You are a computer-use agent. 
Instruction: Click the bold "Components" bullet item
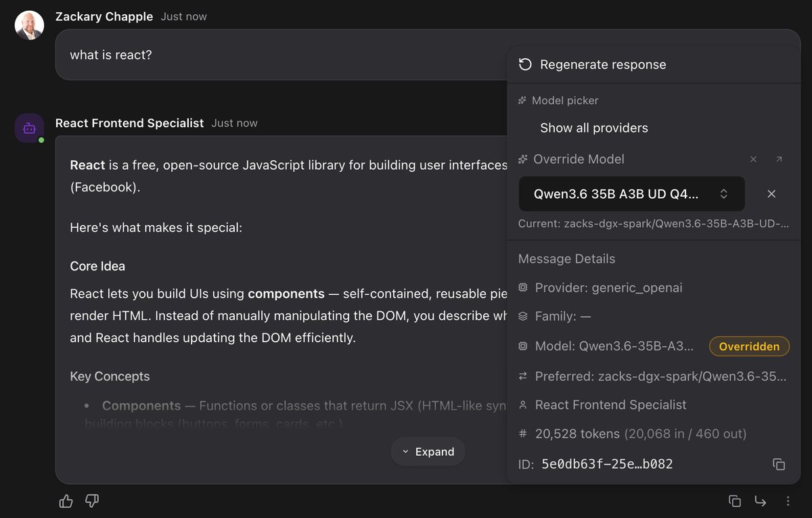pyautogui.click(x=141, y=406)
